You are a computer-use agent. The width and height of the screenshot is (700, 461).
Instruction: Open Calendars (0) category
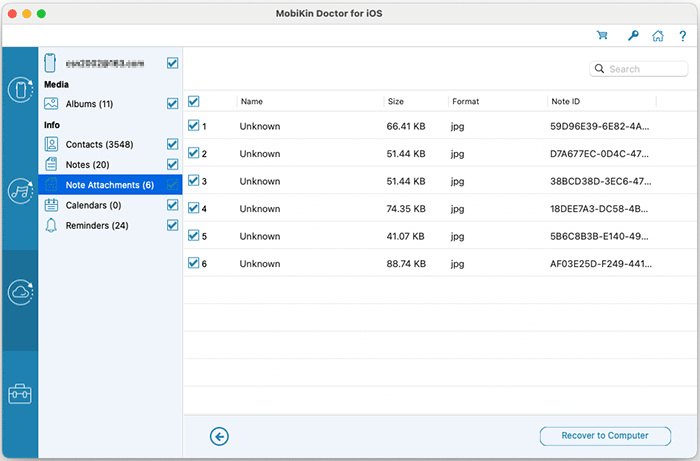pos(93,205)
